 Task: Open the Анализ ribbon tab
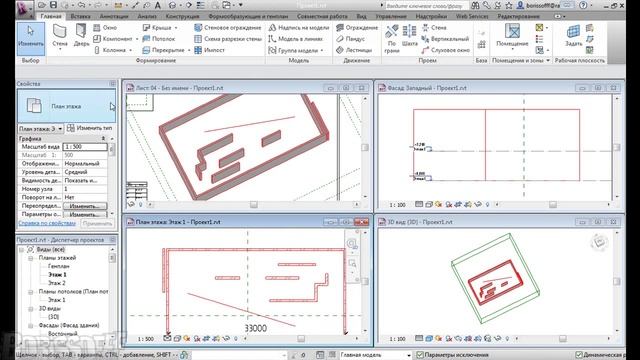click(147, 16)
